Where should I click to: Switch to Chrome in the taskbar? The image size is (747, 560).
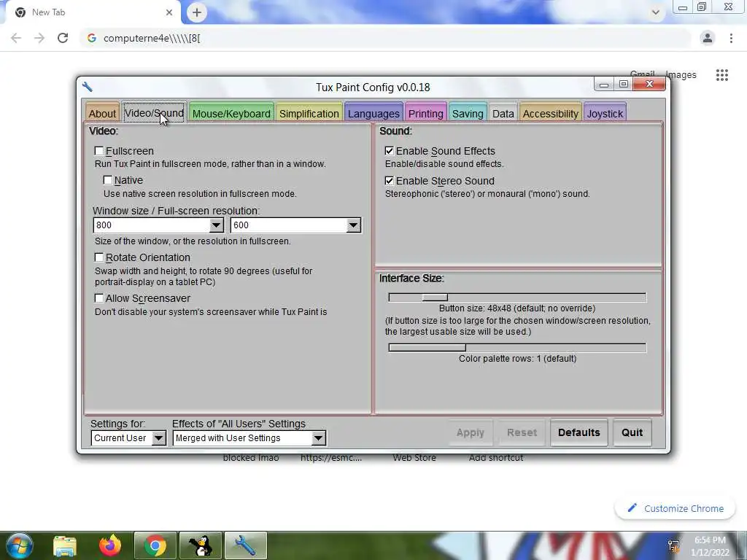(155, 545)
